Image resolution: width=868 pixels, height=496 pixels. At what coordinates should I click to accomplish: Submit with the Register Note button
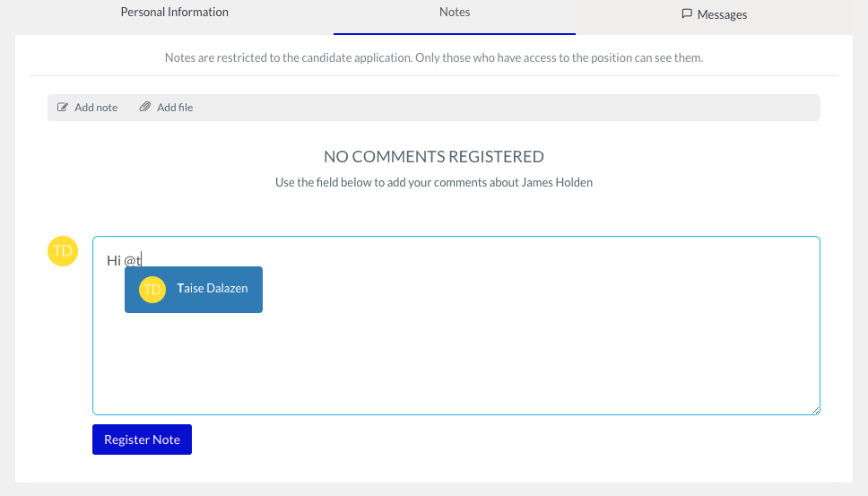(143, 439)
